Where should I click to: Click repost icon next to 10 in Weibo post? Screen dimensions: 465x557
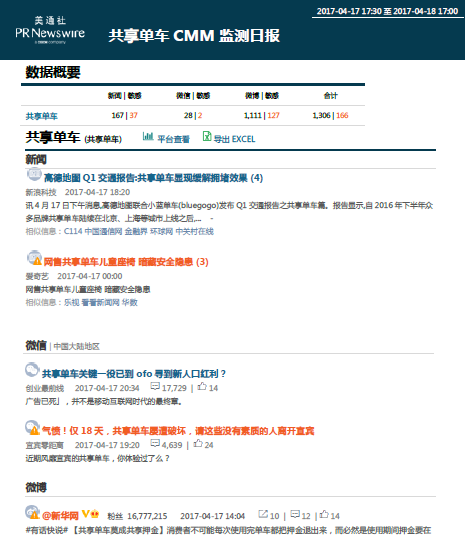pyautogui.click(x=263, y=514)
